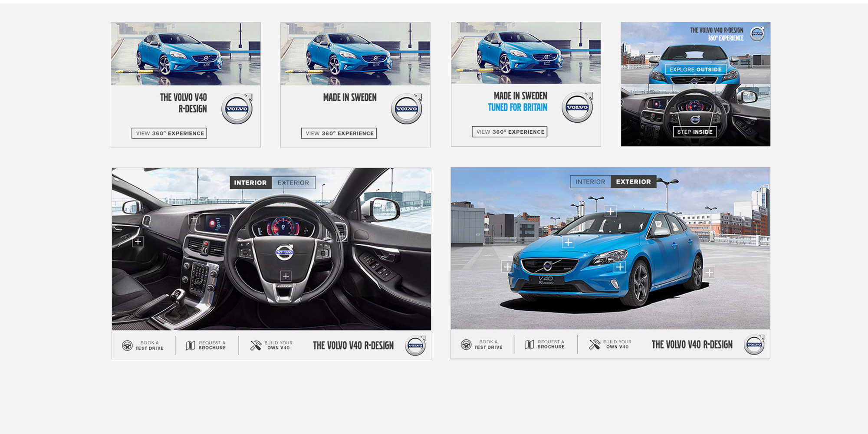Open the plus hotspot on the dashboard centre display
The image size is (868, 434).
point(194,219)
